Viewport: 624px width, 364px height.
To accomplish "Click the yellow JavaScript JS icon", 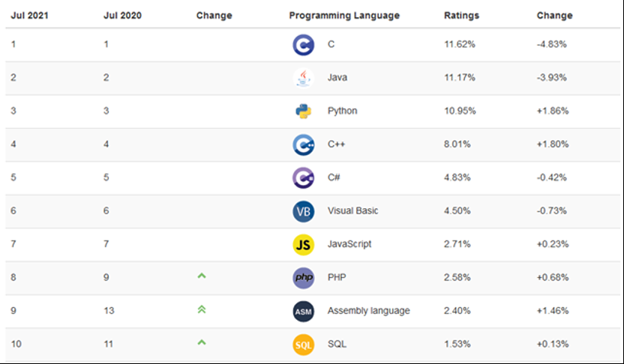I will [304, 244].
